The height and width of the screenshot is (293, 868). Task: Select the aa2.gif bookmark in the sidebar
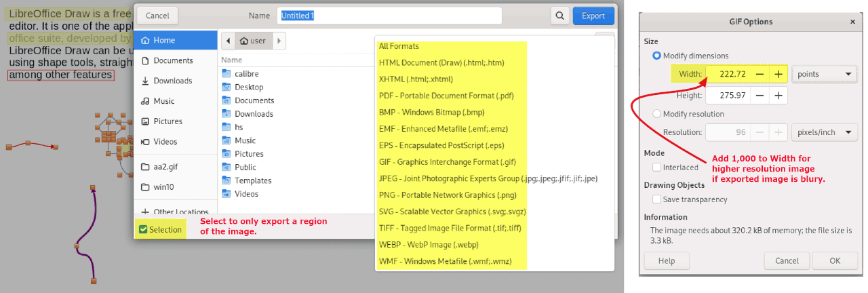(x=175, y=166)
